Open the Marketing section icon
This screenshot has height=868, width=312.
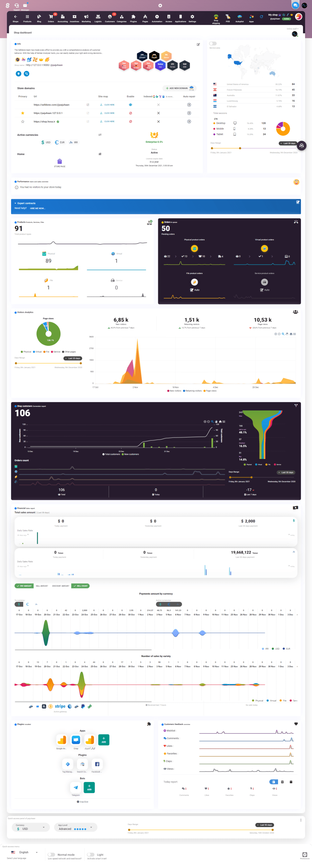pyautogui.click(x=86, y=18)
